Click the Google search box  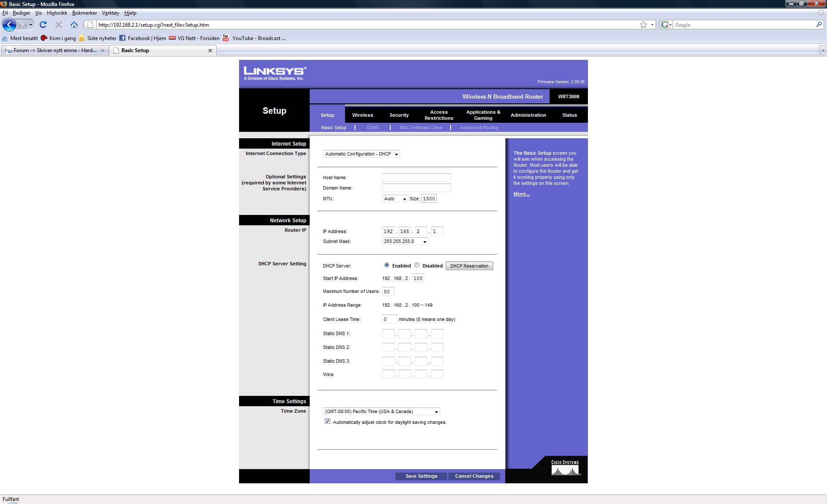coord(744,25)
